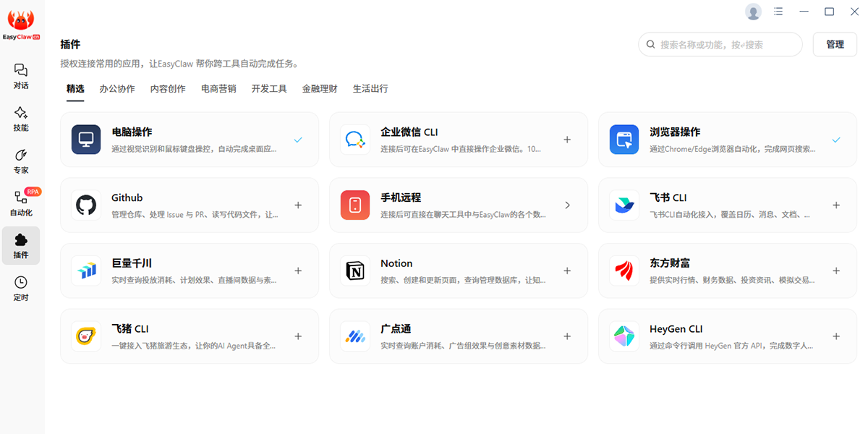Screen dimensions: 868x434
Task: Click the 浏览器操作 browser icon
Action: click(624, 140)
